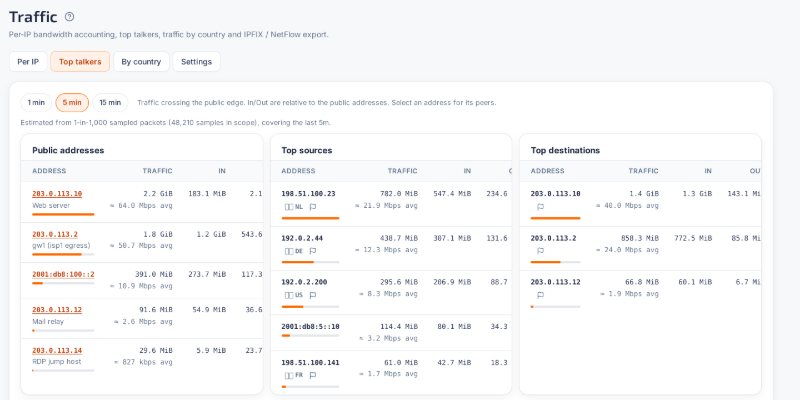Click source address 192.0.2.200
Screen dimensions: 800x400
point(305,282)
